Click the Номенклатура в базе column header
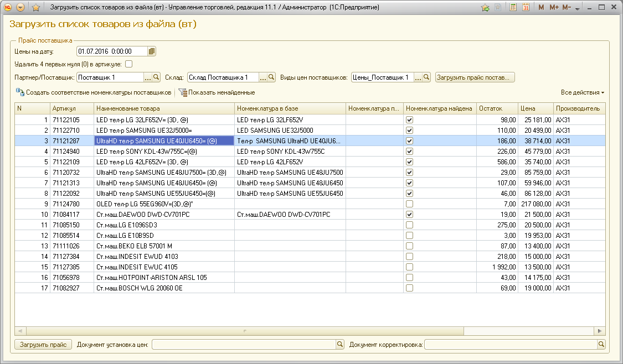The width and height of the screenshot is (623, 364). [290, 108]
